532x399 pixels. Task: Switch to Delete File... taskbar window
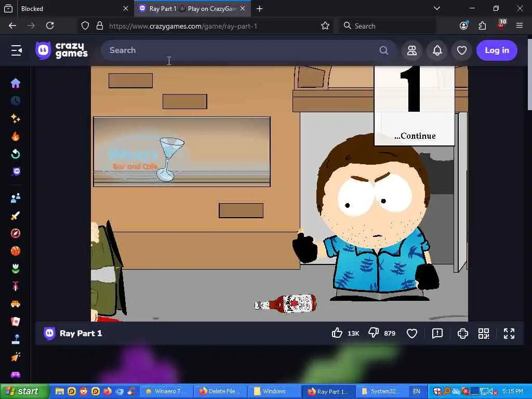point(220,392)
